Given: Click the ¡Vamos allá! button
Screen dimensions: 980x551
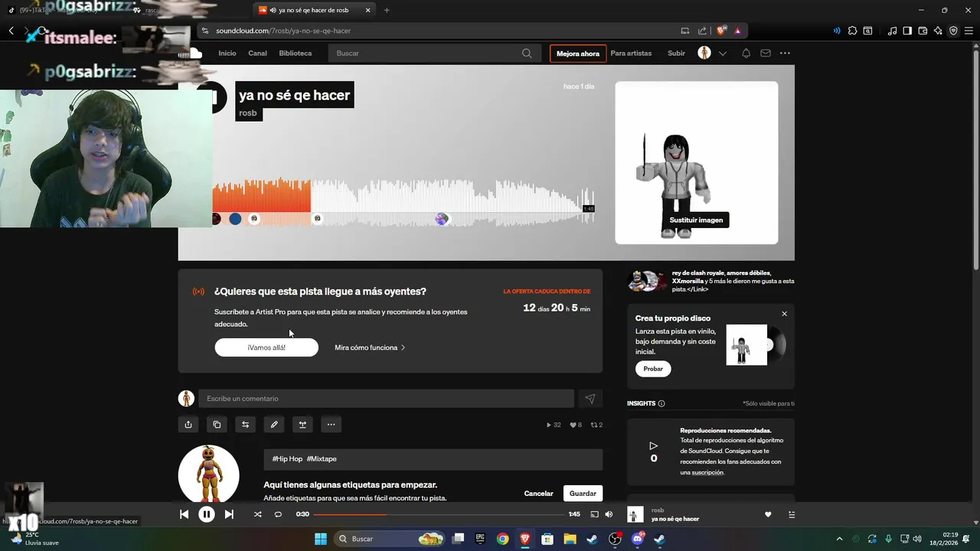Looking at the screenshot, I should click(266, 347).
